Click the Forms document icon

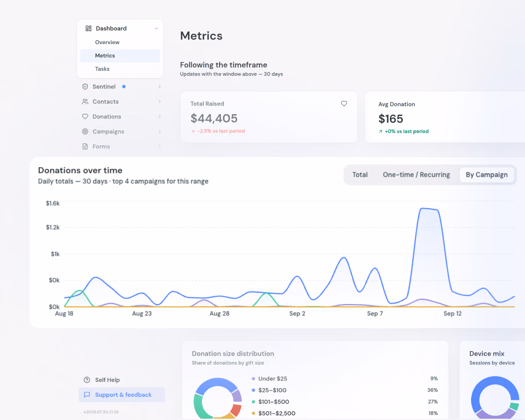85,147
